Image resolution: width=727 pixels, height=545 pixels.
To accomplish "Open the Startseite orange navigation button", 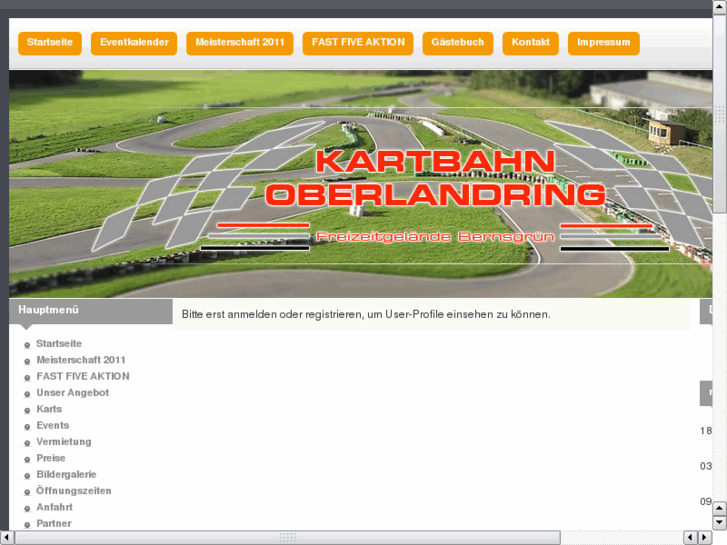I will click(x=50, y=43).
